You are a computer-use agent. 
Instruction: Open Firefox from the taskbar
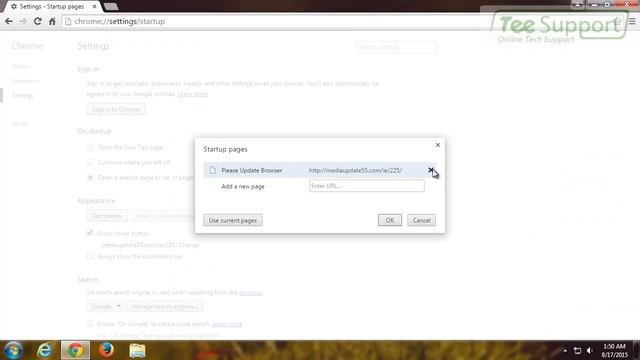tap(106, 350)
